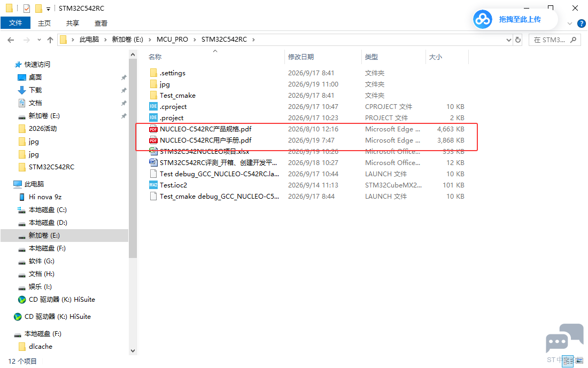Select the STM32C542RC评测 Word document
Image resolution: width=588 pixels, height=368 pixels.
(x=213, y=163)
